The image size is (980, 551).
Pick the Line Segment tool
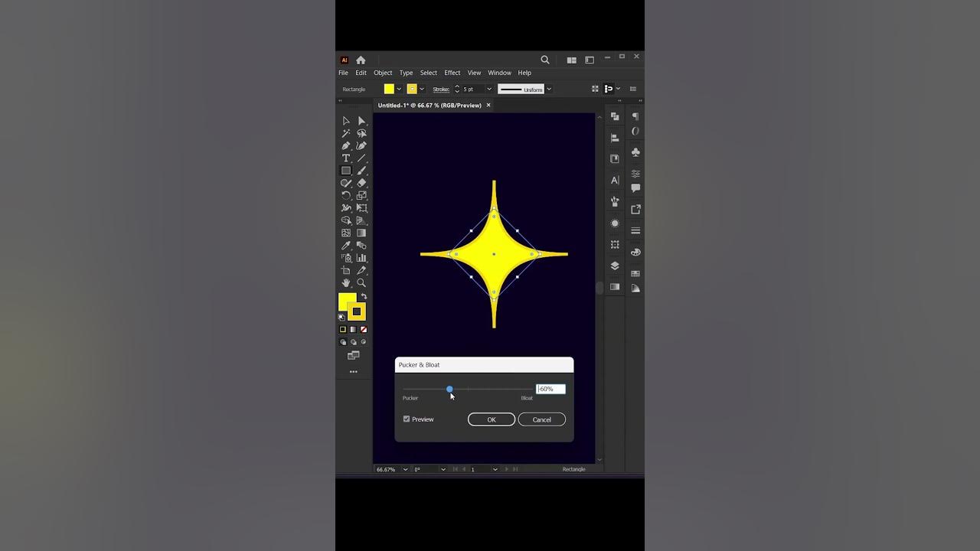click(361, 158)
